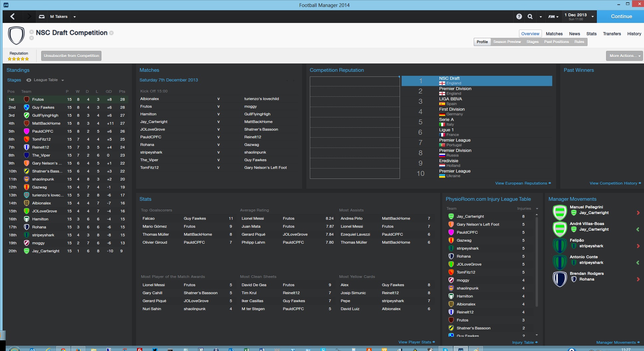Screen dimensions: 644x351
Task: Click the large badge beside Brendan Rodgers
Action: pyautogui.click(x=560, y=279)
